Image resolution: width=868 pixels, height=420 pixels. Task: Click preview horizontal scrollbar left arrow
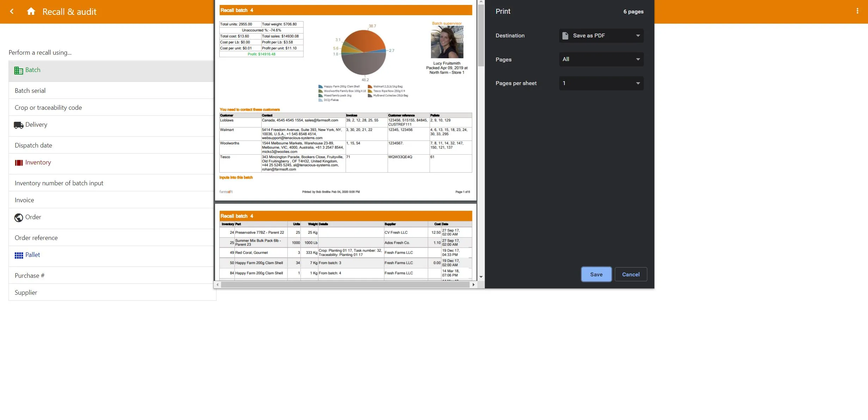tap(218, 284)
